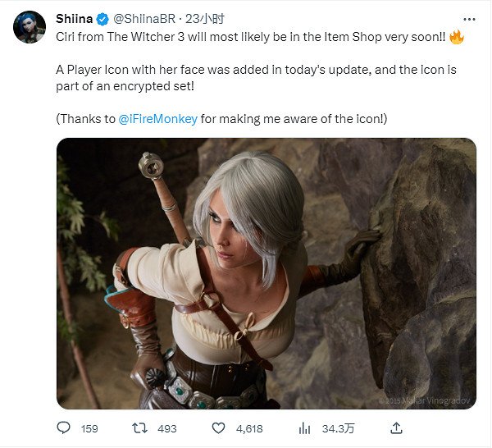Click the 493 retweets count
The width and height of the screenshot is (492, 448).
167,428
